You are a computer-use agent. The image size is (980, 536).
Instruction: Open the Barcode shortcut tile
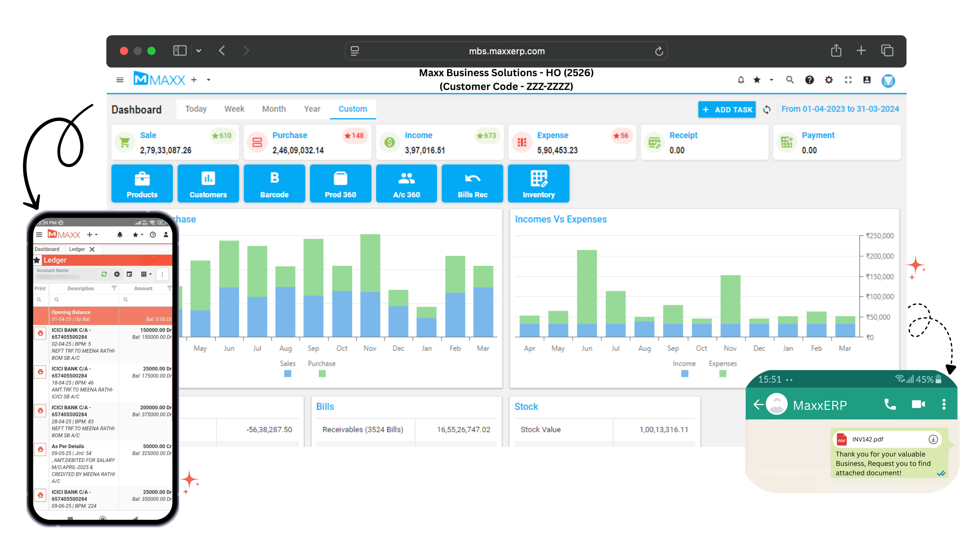pos(274,184)
